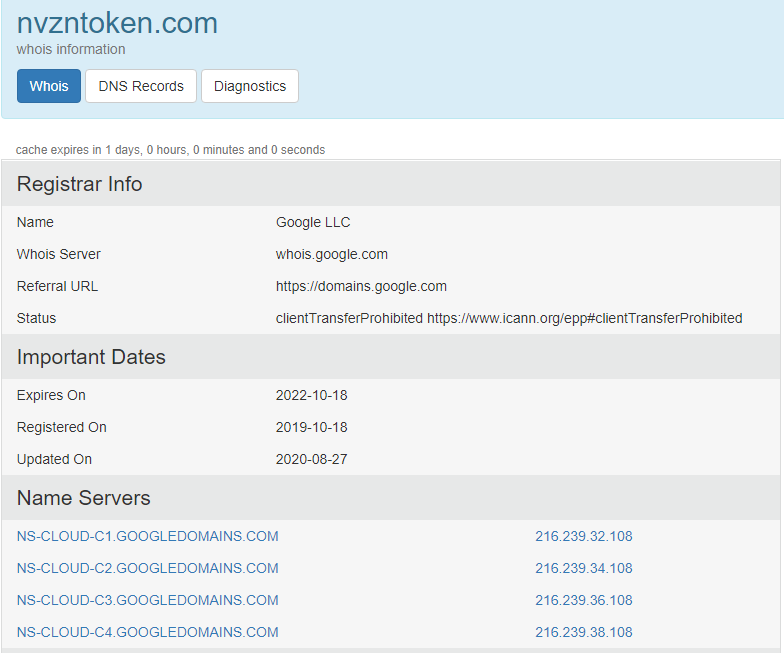This screenshot has width=784, height=653.
Task: Click IP address 216.239.32.108
Action: [x=584, y=536]
